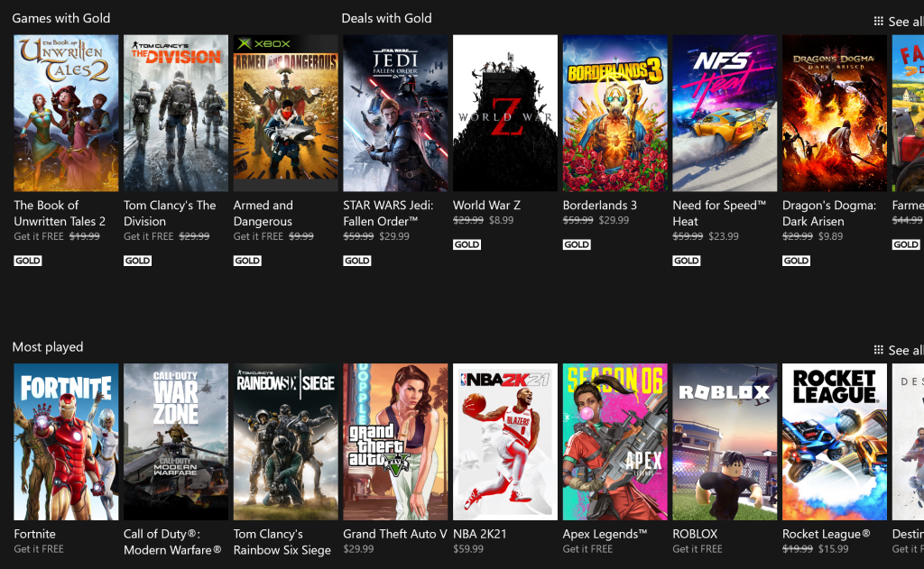Open the ROBLOX game tile image
The image size is (924, 569).
coord(725,442)
